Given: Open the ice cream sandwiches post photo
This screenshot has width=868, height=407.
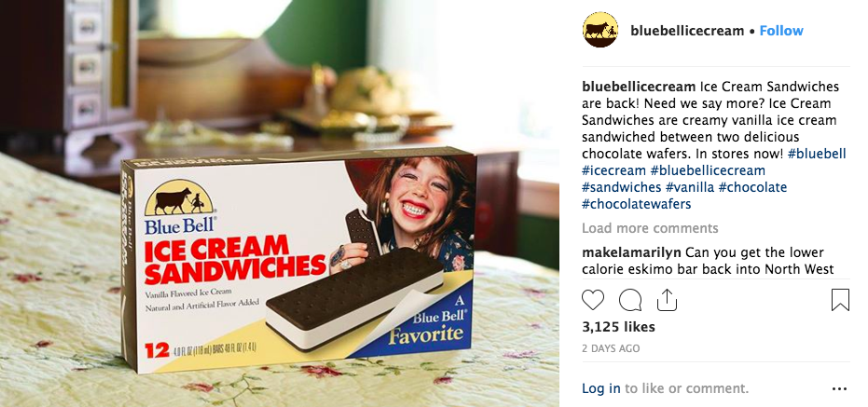Looking at the screenshot, I should tap(280, 203).
